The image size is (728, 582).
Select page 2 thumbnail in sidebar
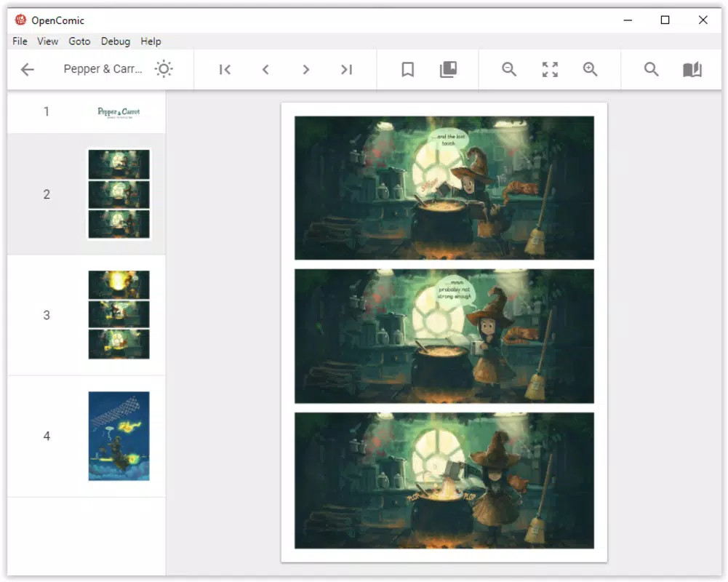(x=119, y=194)
